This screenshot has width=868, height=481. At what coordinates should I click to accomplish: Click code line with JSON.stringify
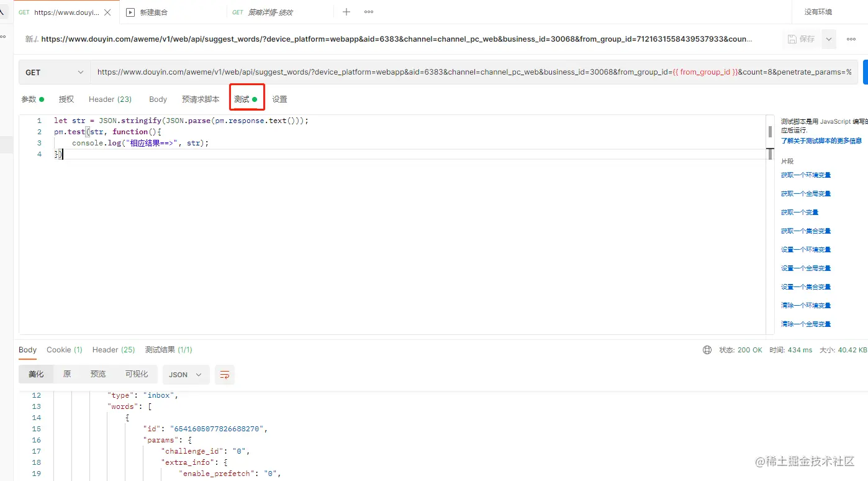(181, 121)
